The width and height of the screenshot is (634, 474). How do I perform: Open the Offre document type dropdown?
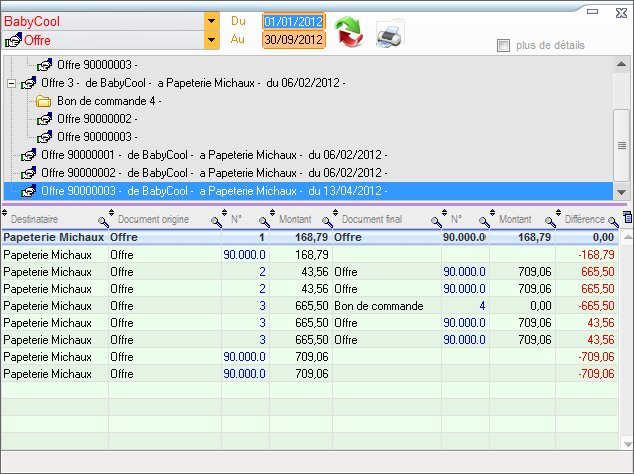coord(211,40)
